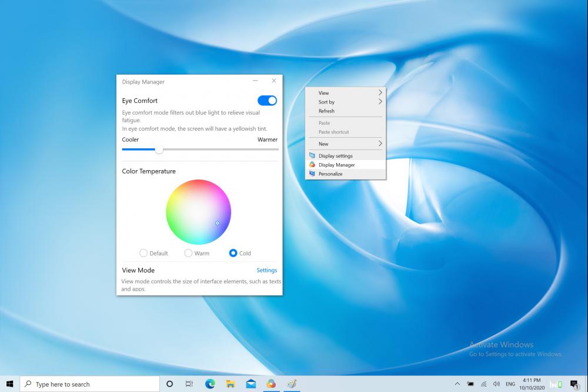Click the color wheel selection marker
This screenshot has height=392, width=588.
click(217, 223)
